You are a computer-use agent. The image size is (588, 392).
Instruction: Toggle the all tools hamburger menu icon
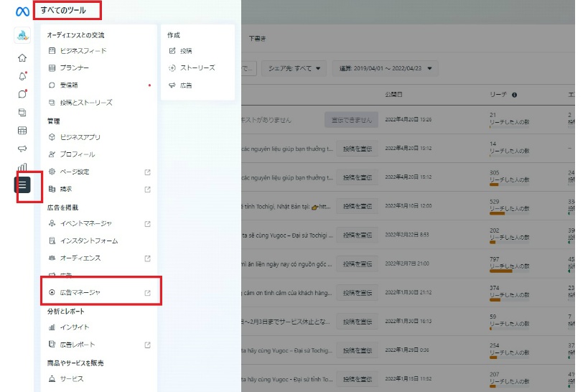point(22,185)
